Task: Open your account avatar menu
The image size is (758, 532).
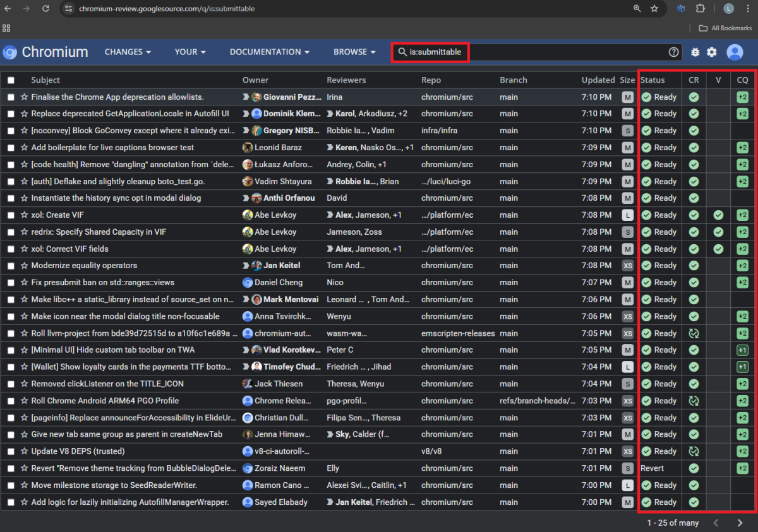Action: [x=735, y=52]
